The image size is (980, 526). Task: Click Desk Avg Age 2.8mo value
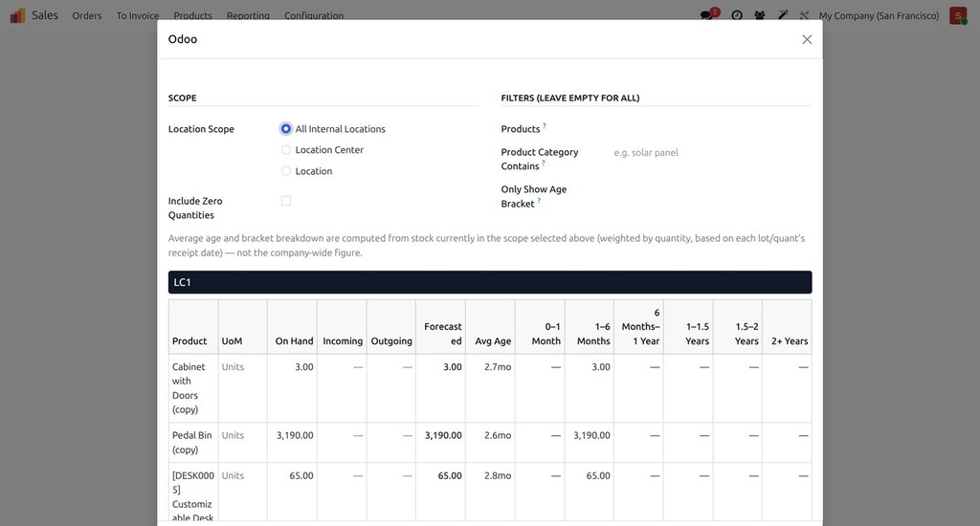[x=498, y=476]
